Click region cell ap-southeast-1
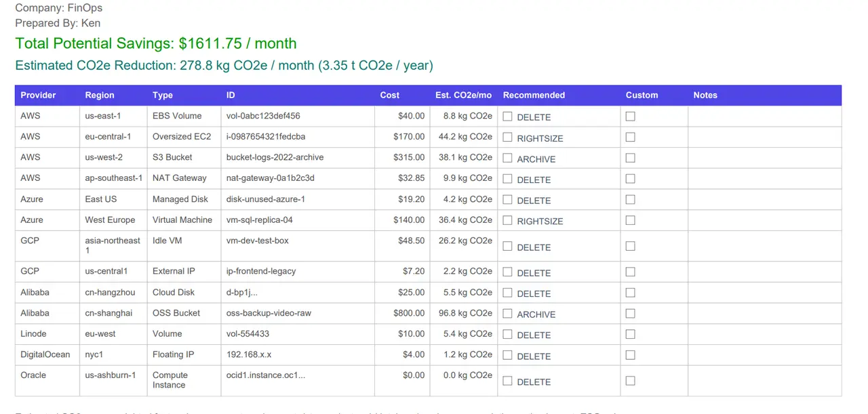This screenshot has width=868, height=414. coord(114,178)
